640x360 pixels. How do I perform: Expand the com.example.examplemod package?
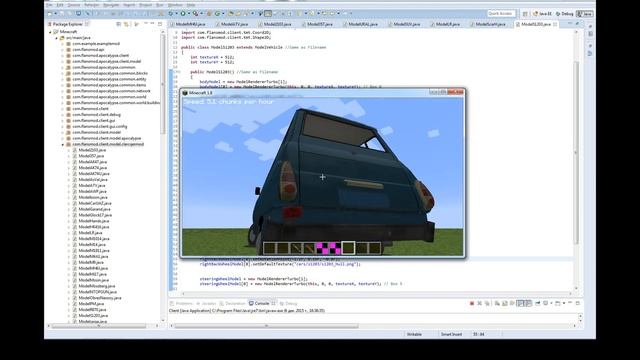63,44
